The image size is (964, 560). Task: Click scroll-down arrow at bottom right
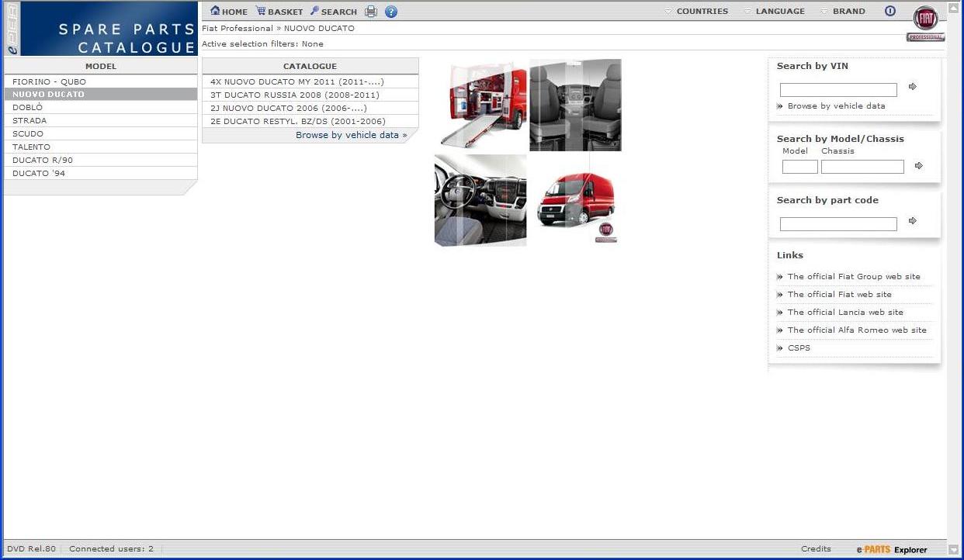pyautogui.click(x=954, y=549)
